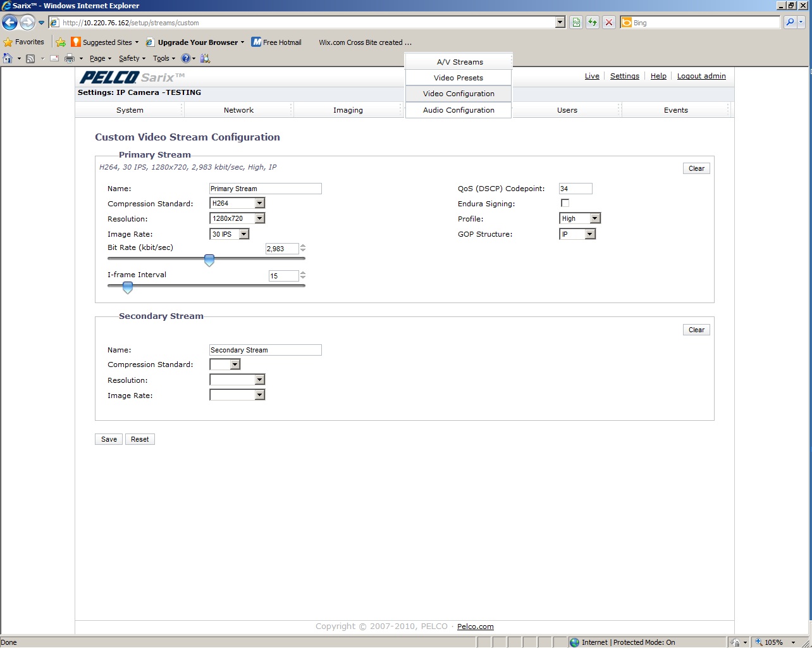Click the search magnifier icon
The image size is (812, 648).
coord(790,23)
